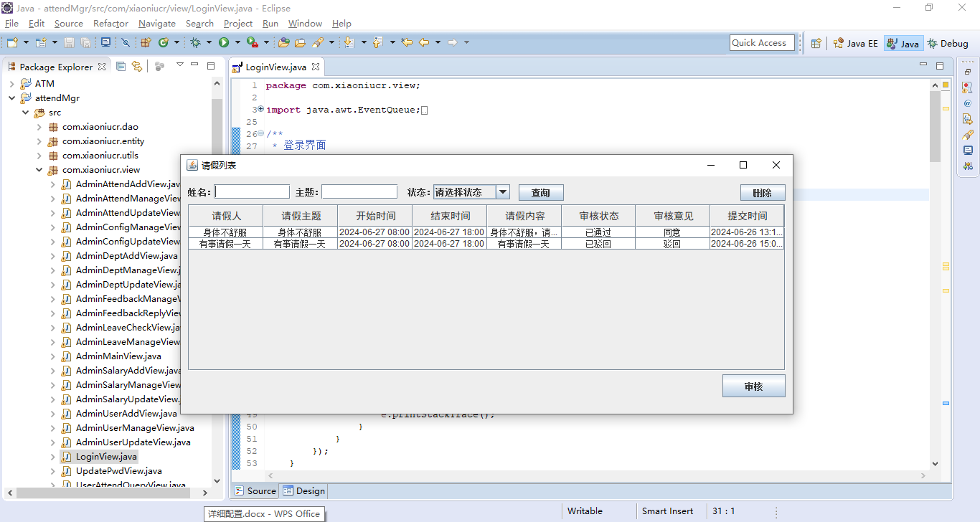Click the Open Task toolbar icon

(301, 43)
